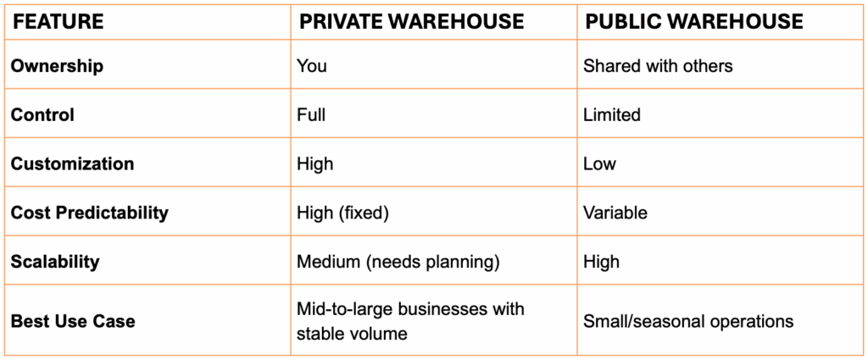
Task: Click the Ownership row label
Action: click(57, 66)
